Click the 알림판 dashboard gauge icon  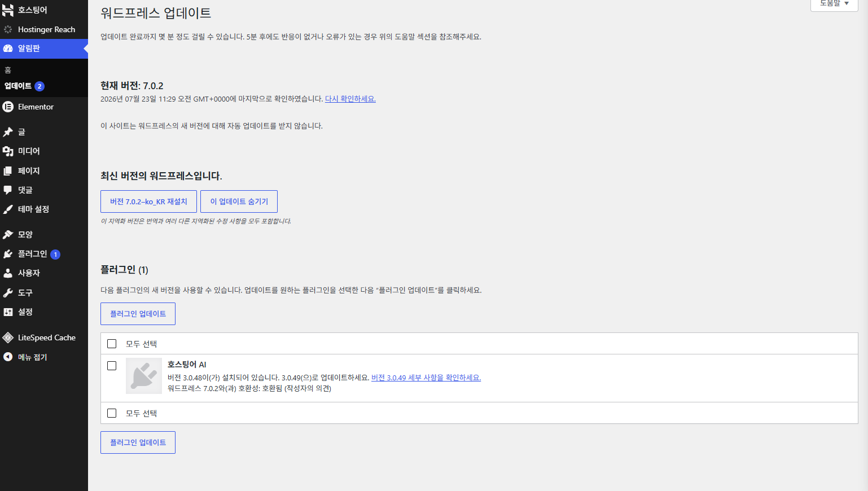pos(8,49)
